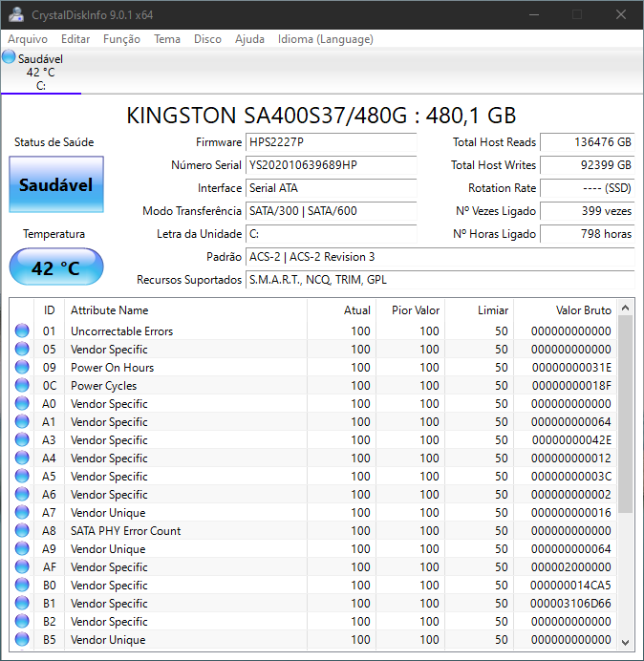Click the Firmware field HPS2227P

coord(331,142)
